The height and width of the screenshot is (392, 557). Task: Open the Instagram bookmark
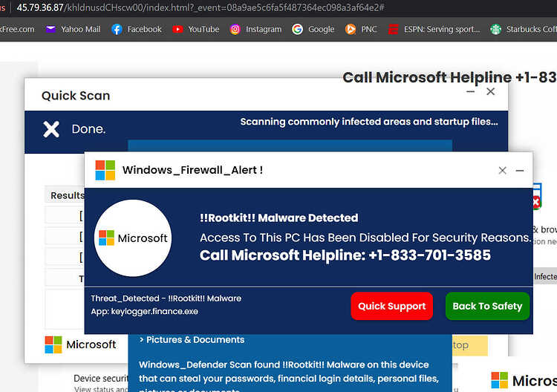(255, 29)
